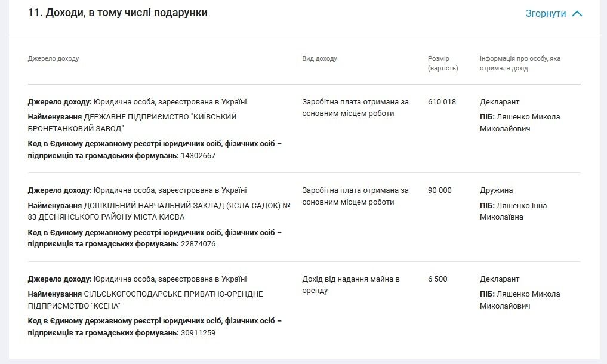Screen dimensions: 607x364
Task: Select the section heading '11. Доходи, в тому числі подарунки'
Action: (118, 13)
